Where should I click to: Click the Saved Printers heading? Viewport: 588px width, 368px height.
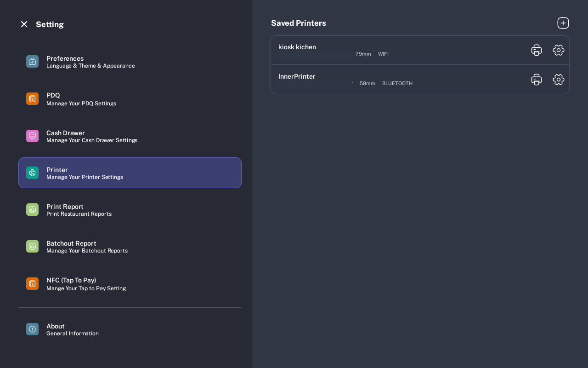coord(299,23)
